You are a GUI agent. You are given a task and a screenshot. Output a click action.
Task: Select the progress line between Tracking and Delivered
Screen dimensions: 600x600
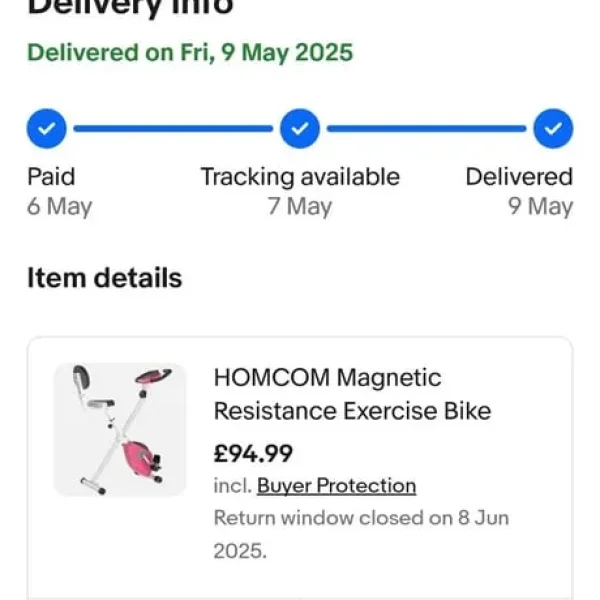pos(426,128)
